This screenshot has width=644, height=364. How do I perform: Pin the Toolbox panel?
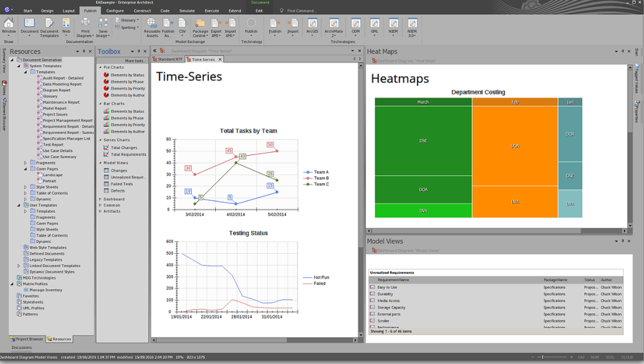tap(139, 51)
